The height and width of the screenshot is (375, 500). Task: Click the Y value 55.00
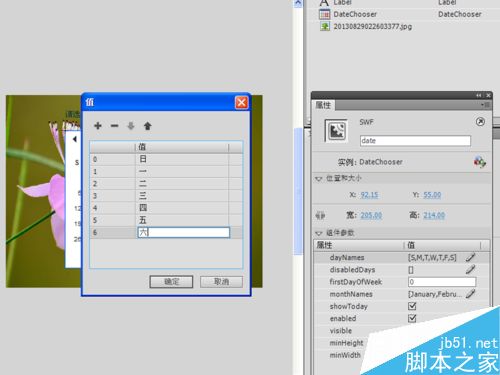pos(432,195)
